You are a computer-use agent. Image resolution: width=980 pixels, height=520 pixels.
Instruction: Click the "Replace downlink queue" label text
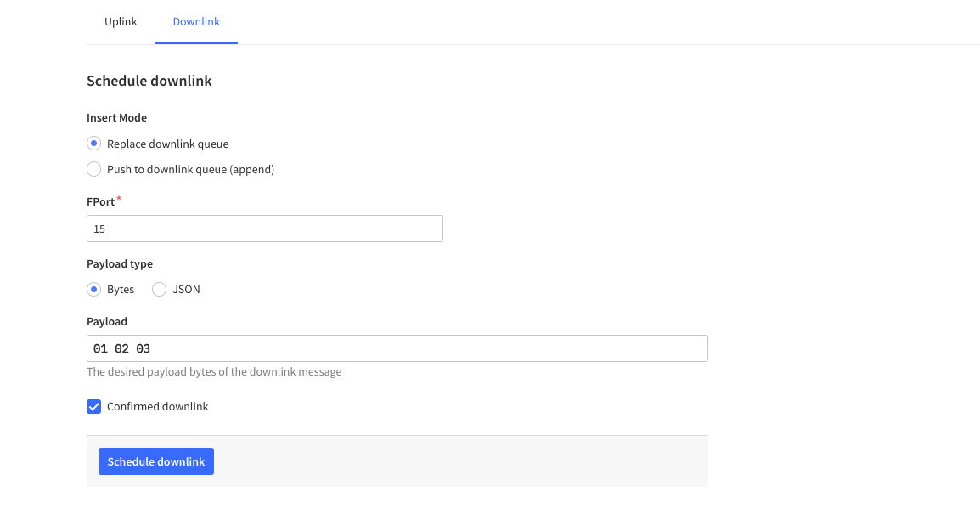click(167, 144)
